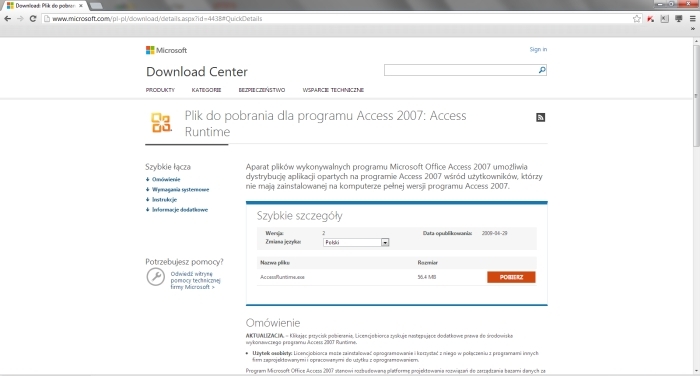
Task: Click the Microsoft logo
Action: pos(166,50)
